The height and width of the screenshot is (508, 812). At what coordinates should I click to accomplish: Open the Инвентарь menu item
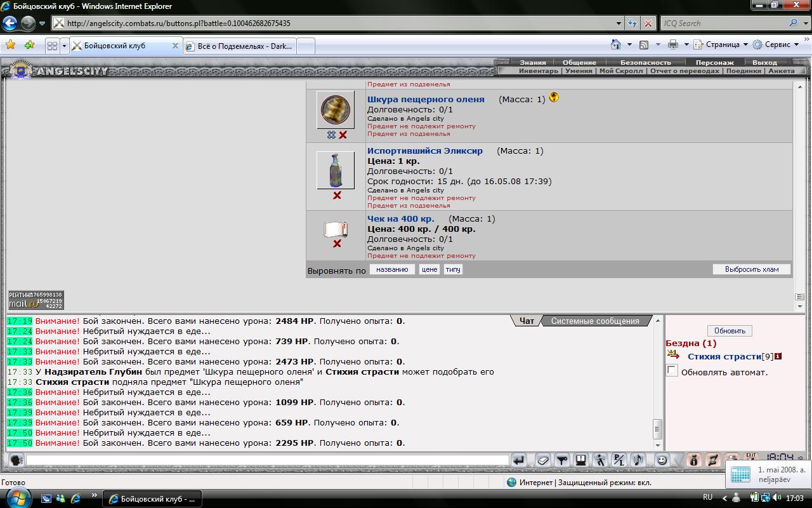point(539,71)
